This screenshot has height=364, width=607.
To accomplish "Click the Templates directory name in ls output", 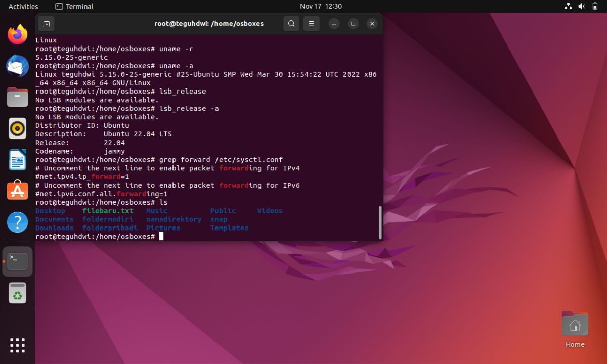I will point(229,228).
